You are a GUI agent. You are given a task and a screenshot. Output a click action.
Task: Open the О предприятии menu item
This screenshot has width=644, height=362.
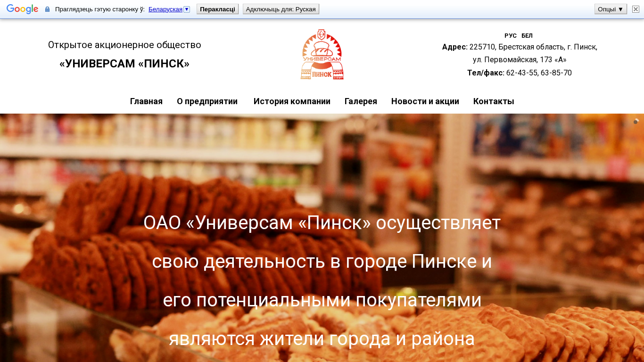(207, 101)
